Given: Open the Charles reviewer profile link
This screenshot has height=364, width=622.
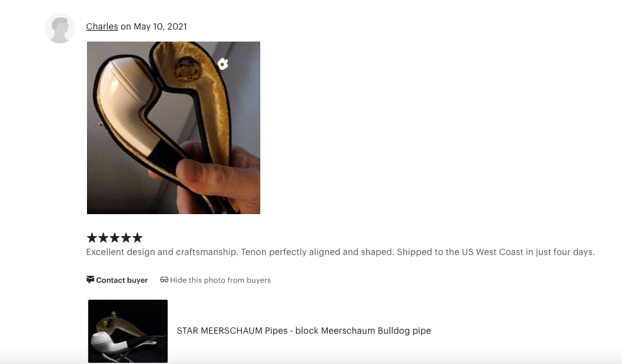Looking at the screenshot, I should tap(102, 26).
